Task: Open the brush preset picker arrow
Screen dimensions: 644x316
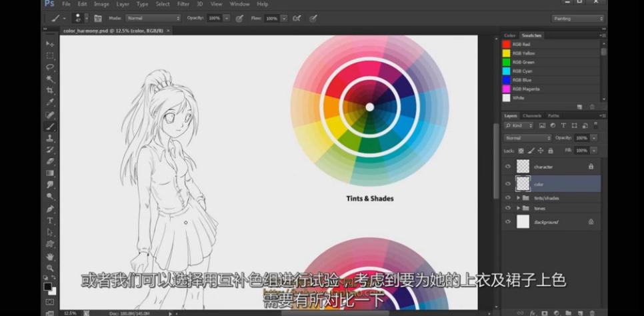Action: coord(86,19)
